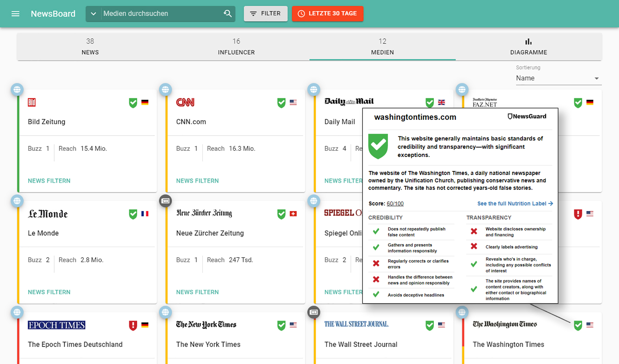
Task: Click the Swiss flag on Neue Zürcher Zeitung card
Action: pos(293,214)
